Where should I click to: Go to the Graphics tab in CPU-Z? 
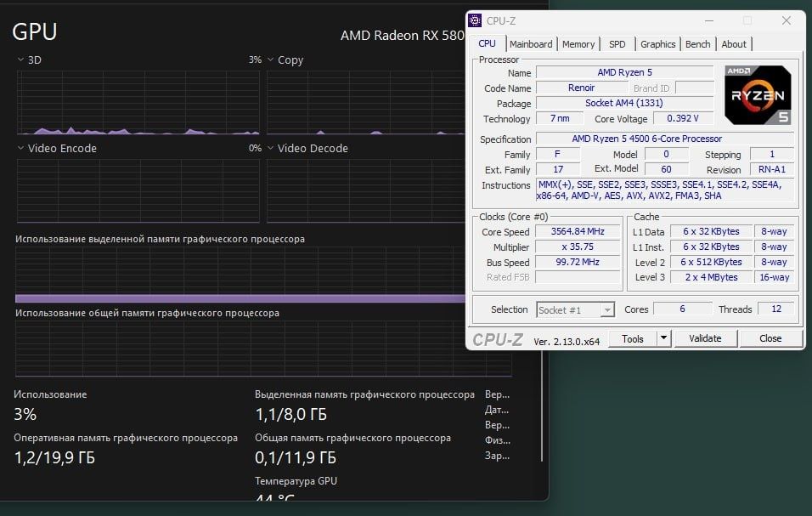coord(657,44)
